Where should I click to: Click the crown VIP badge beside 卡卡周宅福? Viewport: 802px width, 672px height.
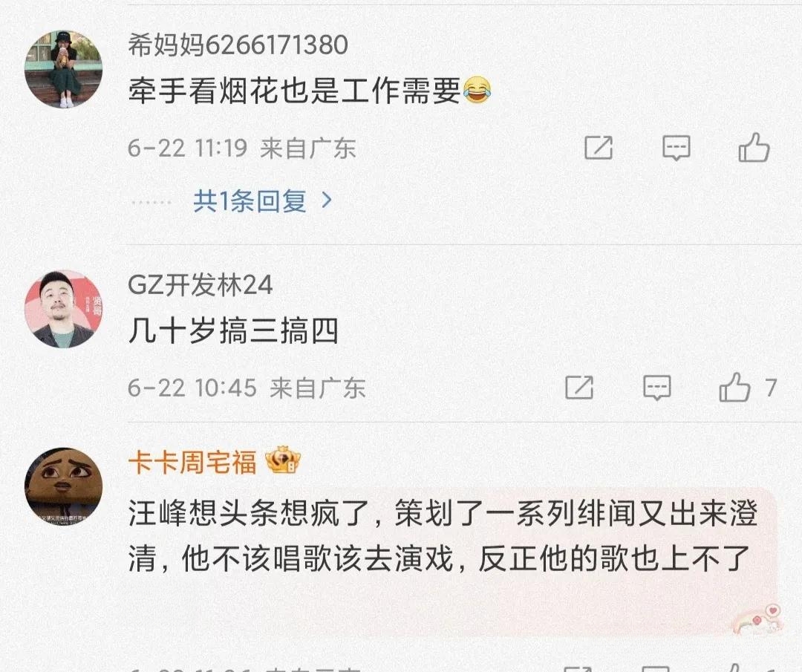(283, 460)
